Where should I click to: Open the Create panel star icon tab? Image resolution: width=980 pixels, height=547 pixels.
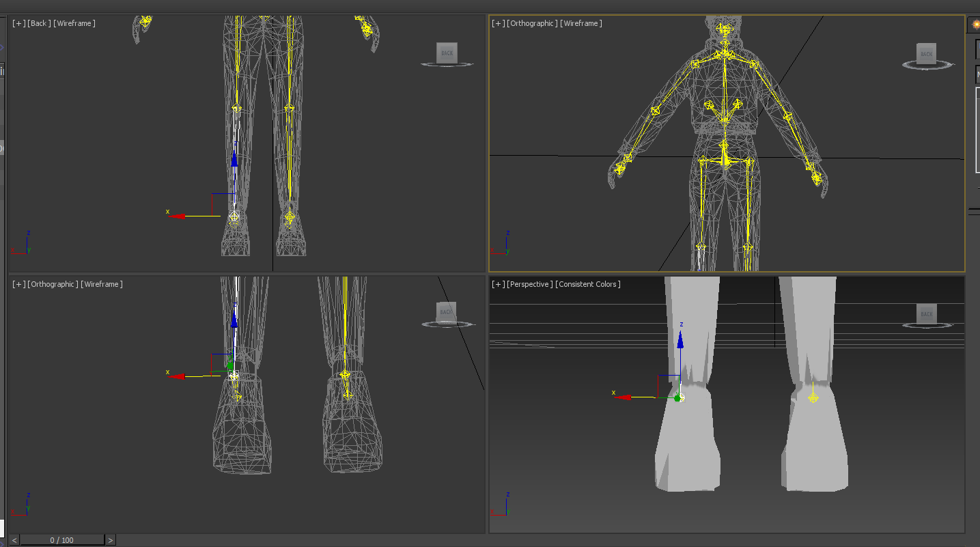point(975,24)
